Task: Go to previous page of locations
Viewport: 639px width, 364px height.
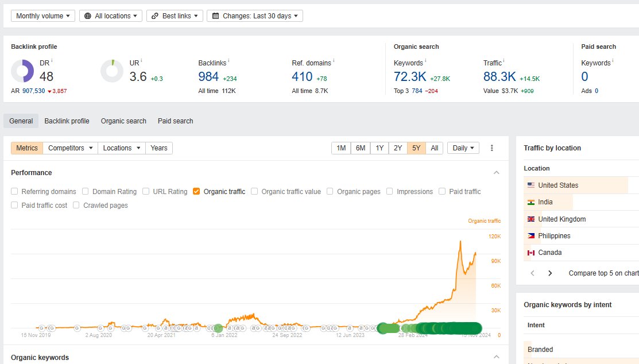Action: (532, 273)
